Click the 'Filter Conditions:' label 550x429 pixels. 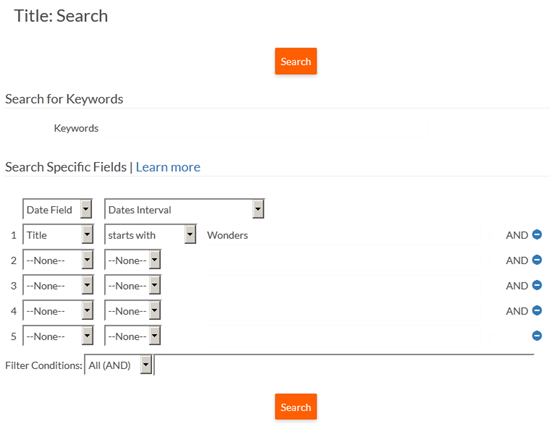coord(44,365)
